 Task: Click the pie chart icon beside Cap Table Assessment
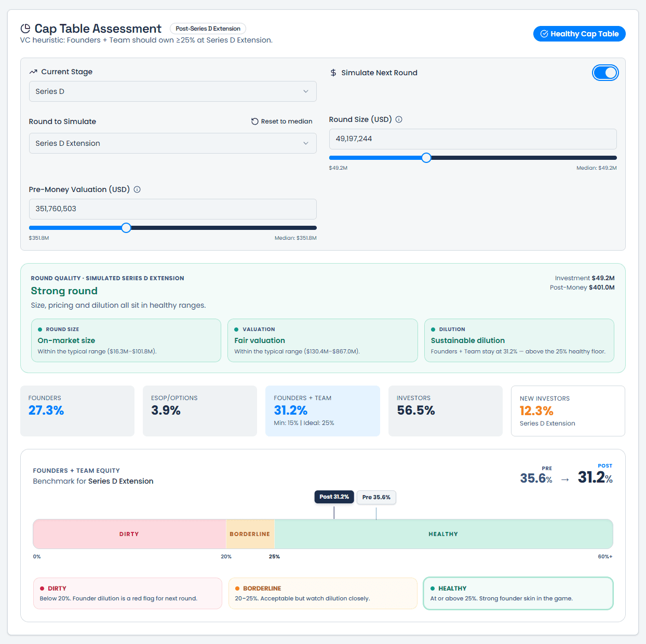25,29
